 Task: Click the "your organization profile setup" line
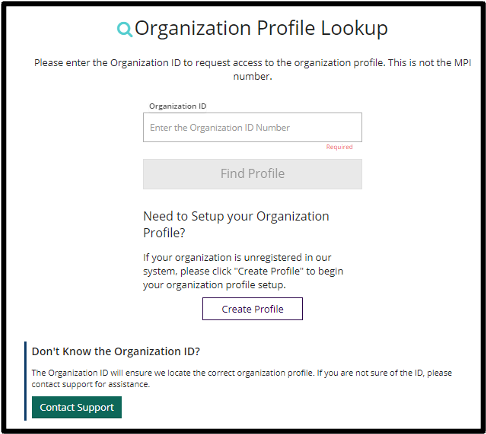click(x=214, y=285)
